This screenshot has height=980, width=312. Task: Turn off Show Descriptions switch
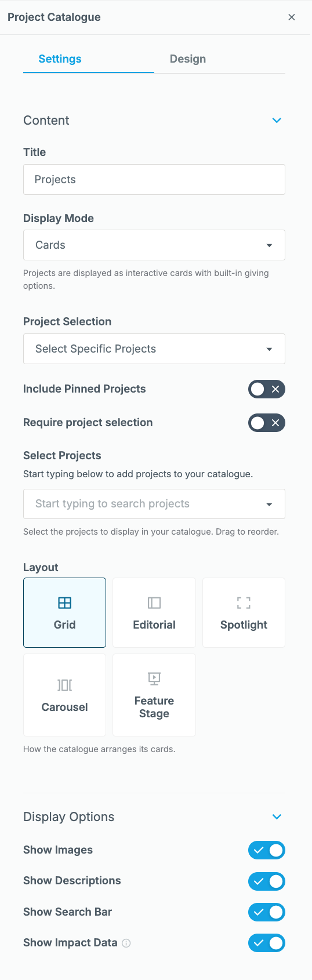[267, 881]
